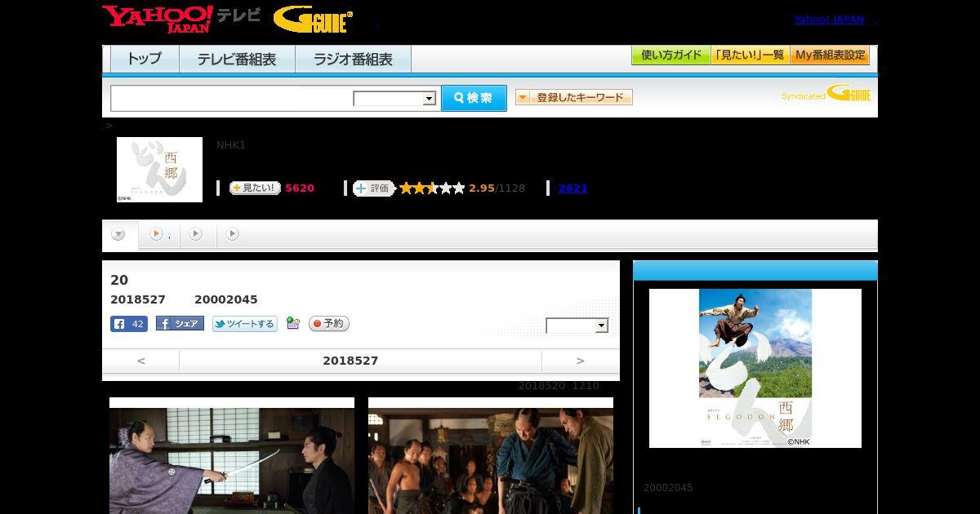Image resolution: width=980 pixels, height=514 pixels.
Task: Set rating using the star bar
Action: click(x=432, y=188)
